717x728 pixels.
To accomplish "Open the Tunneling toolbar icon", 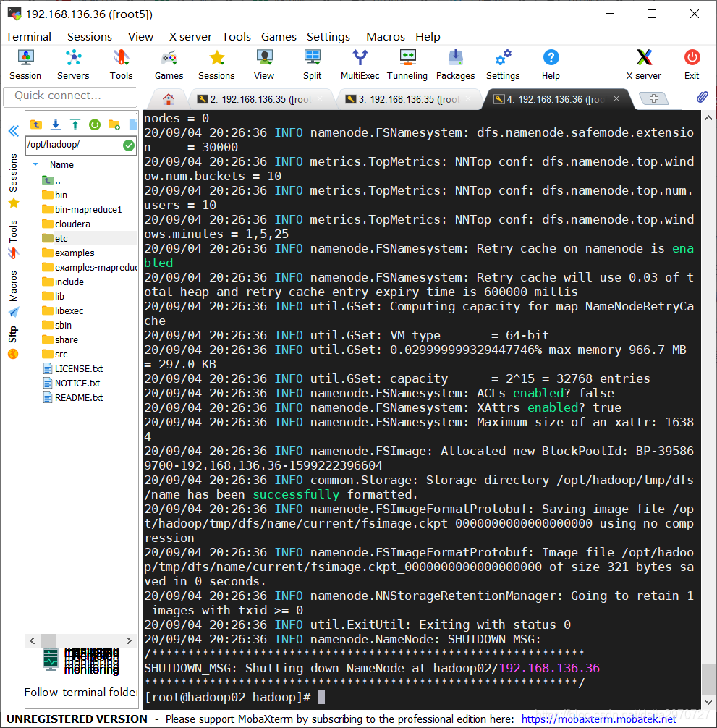I will click(x=407, y=64).
